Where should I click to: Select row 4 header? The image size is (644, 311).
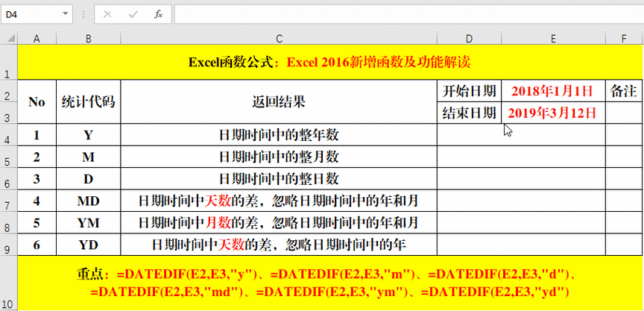tap(9, 135)
